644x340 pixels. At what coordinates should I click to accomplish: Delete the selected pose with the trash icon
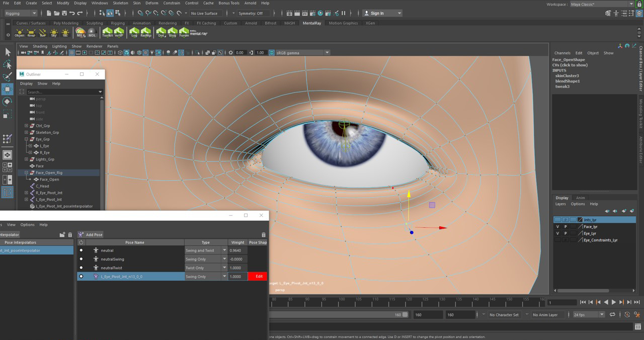(x=263, y=234)
